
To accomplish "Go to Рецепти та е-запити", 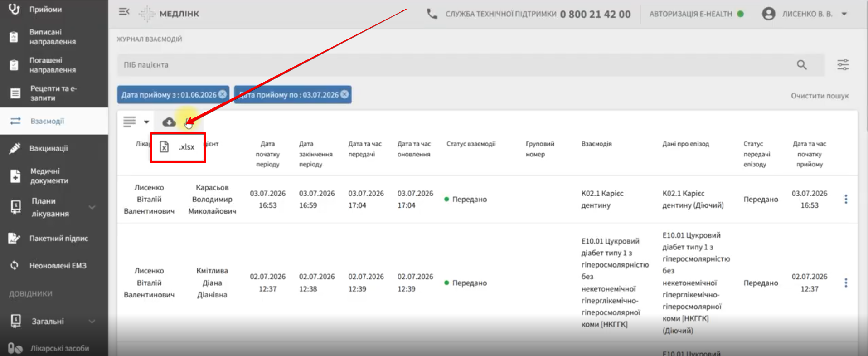I will 53,93.
